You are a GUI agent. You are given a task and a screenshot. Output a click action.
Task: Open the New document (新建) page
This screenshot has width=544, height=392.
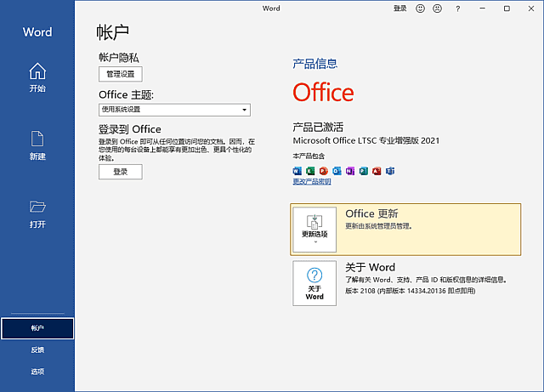click(x=37, y=140)
